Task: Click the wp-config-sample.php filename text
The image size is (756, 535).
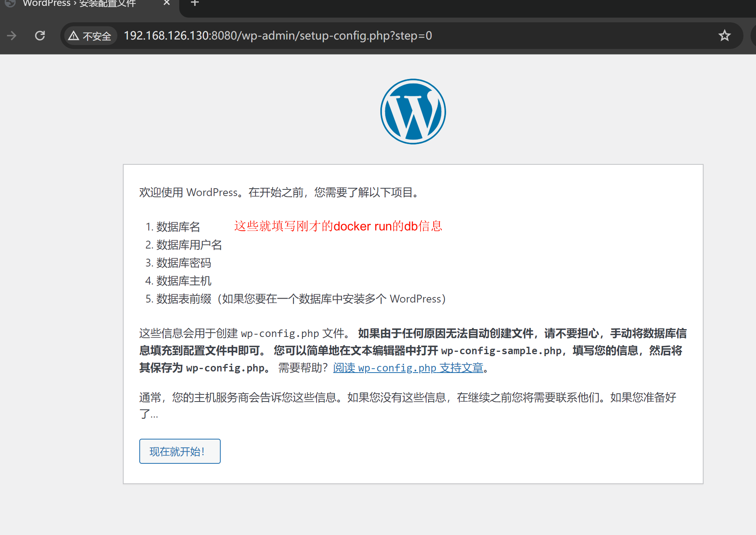Action: click(x=501, y=351)
